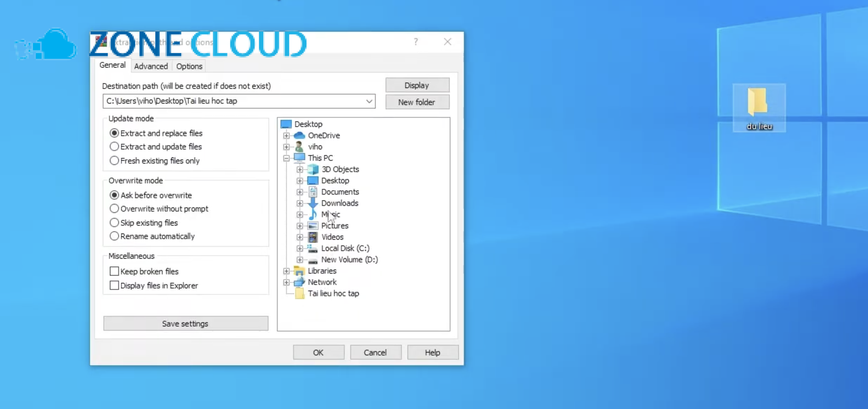The width and height of the screenshot is (868, 409).
Task: Open the destination path dropdown arrow
Action: pos(369,101)
